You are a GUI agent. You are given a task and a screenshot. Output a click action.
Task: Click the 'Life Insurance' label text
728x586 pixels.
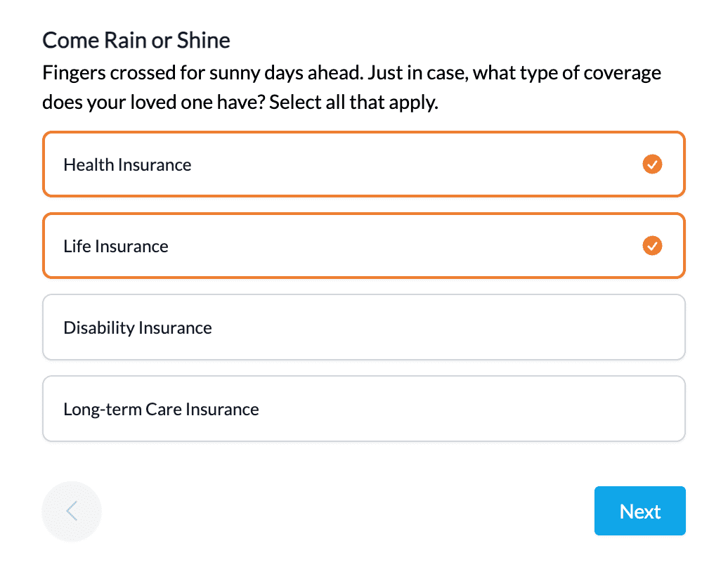(116, 246)
